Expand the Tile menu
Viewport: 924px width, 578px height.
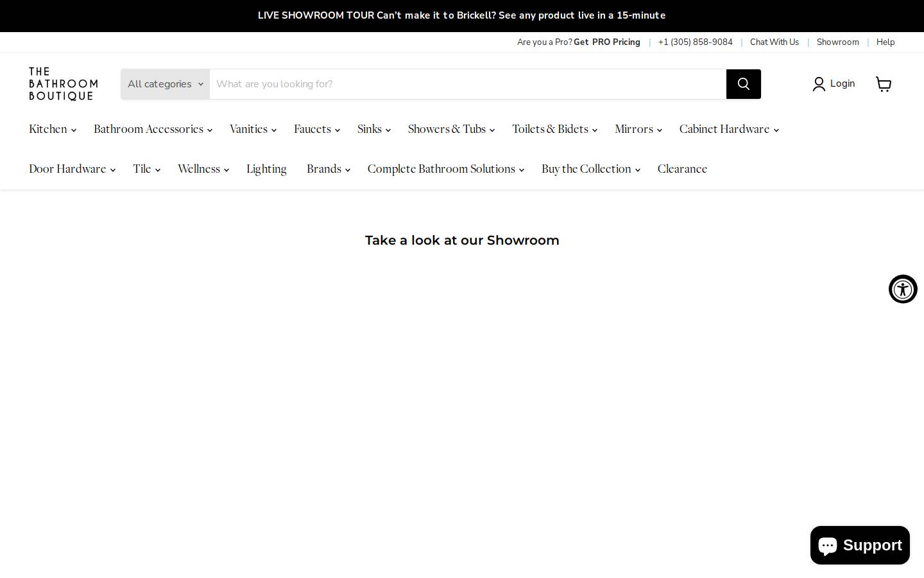(x=146, y=169)
